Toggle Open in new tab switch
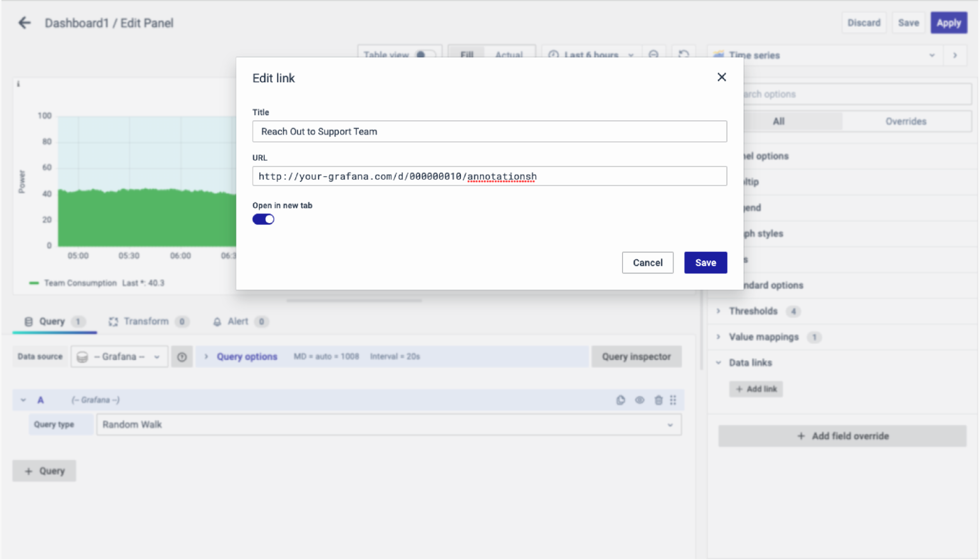Screen dimensions: 980x560 click(x=263, y=219)
